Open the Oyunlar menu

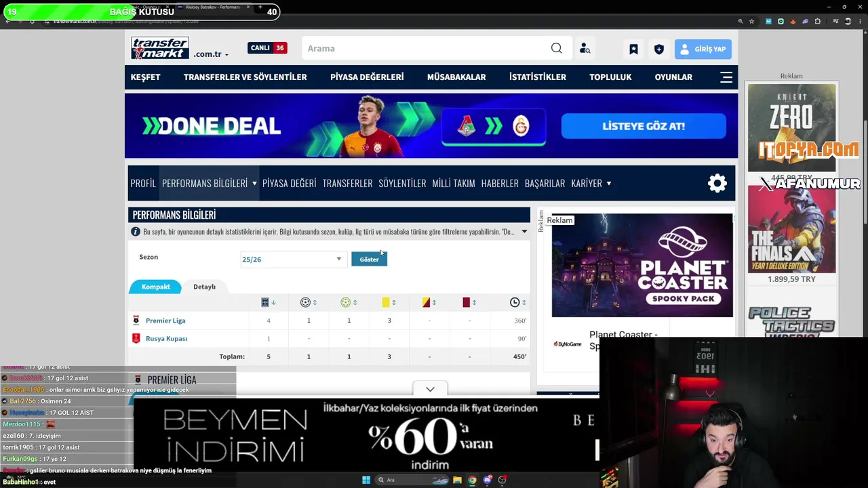pos(673,77)
